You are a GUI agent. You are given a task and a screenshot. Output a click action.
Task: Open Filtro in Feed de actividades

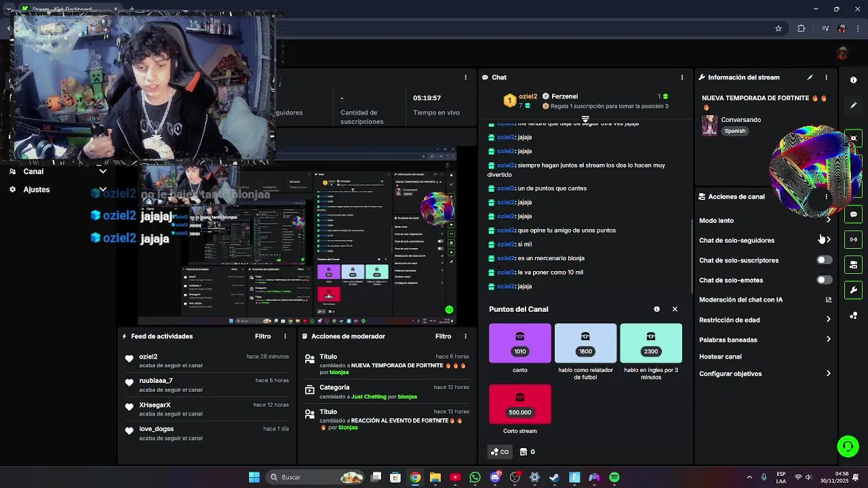[262, 336]
